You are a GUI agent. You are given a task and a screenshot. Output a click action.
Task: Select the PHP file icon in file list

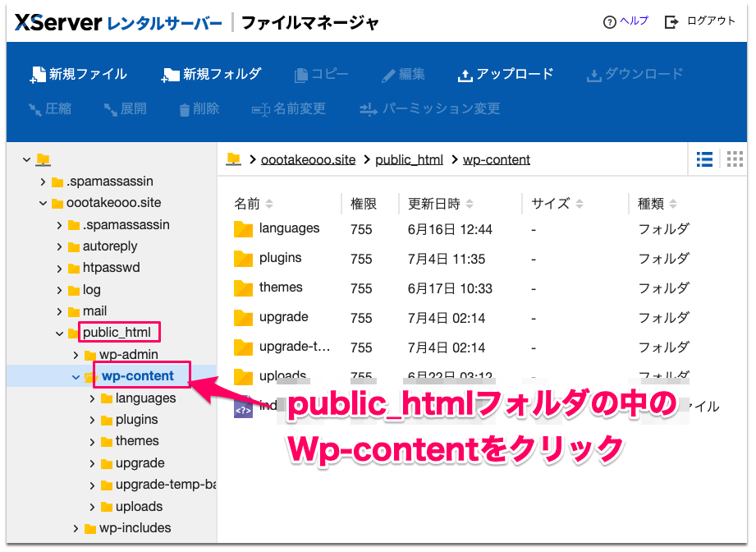[x=243, y=407]
